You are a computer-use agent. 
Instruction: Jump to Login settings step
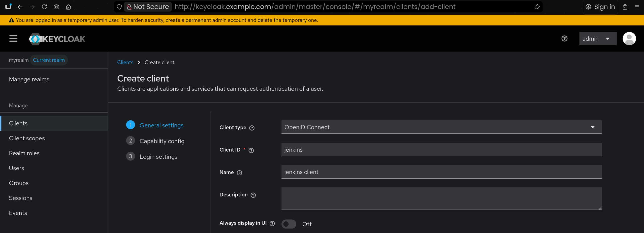(x=158, y=157)
